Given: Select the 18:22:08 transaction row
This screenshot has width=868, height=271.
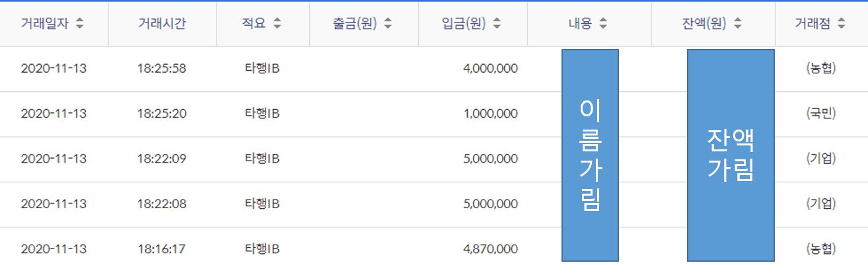Looking at the screenshot, I should (162, 204).
